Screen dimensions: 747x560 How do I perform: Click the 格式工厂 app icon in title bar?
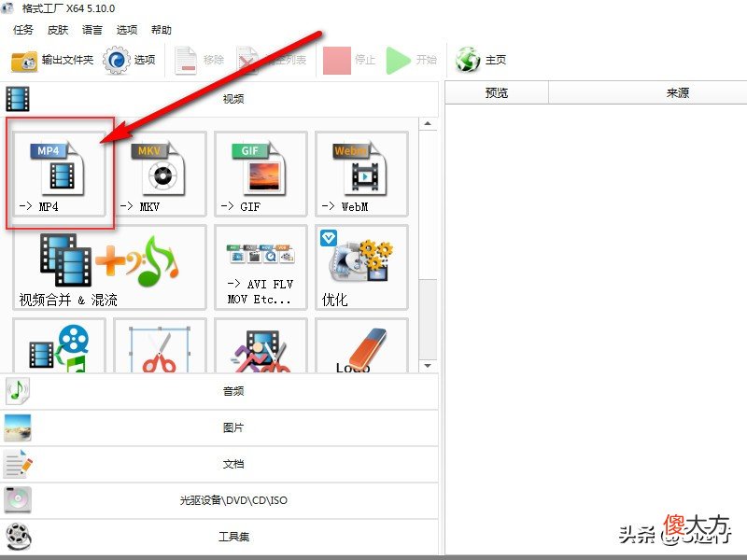coord(7,8)
